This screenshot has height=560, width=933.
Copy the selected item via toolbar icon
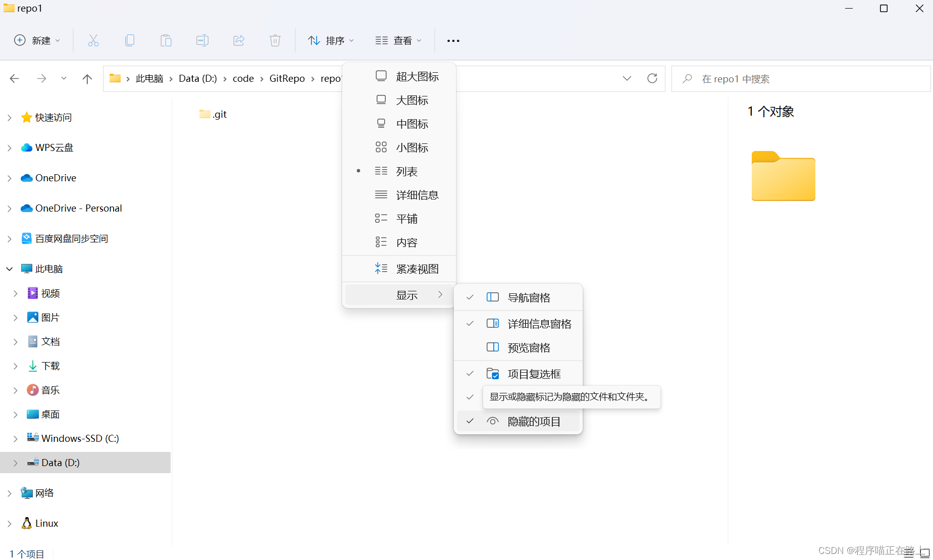(x=130, y=40)
